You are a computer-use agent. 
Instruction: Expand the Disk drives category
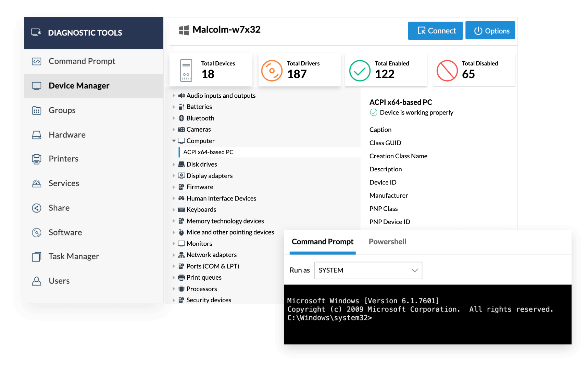coord(174,164)
